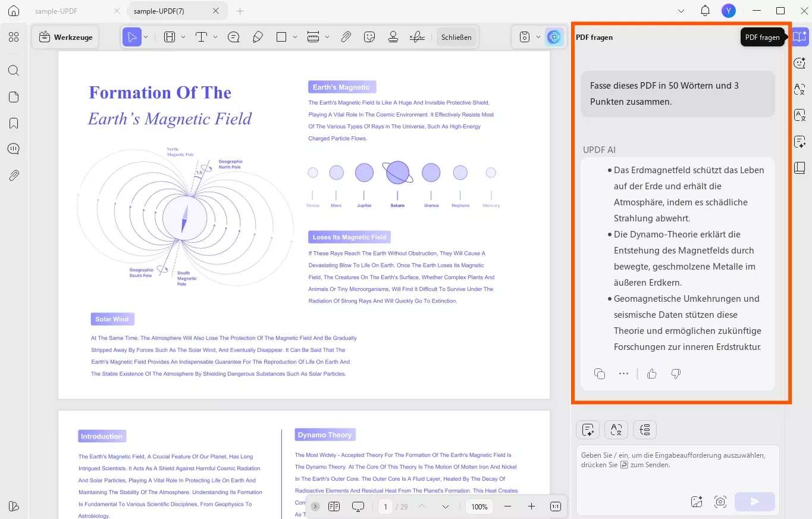
Task: Open the tab list dropdown in title bar
Action: point(681,11)
